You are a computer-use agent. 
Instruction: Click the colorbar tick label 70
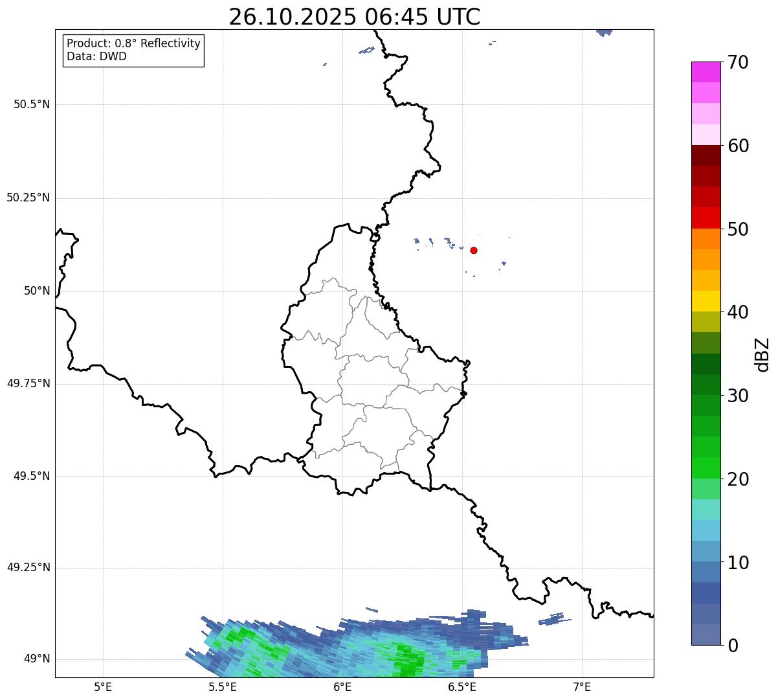pos(738,62)
